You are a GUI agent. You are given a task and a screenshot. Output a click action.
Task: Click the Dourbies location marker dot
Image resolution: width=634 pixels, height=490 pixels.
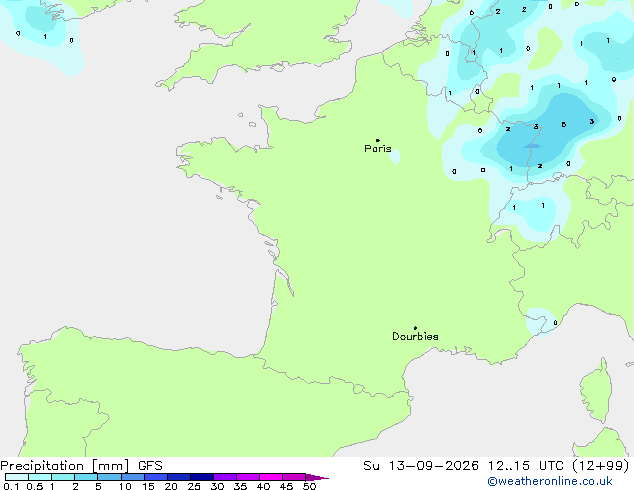(x=415, y=328)
